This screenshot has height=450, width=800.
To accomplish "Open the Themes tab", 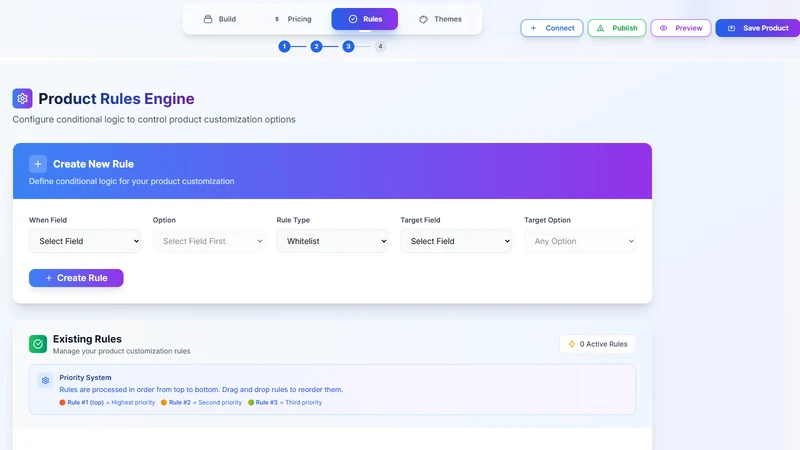I will click(440, 19).
